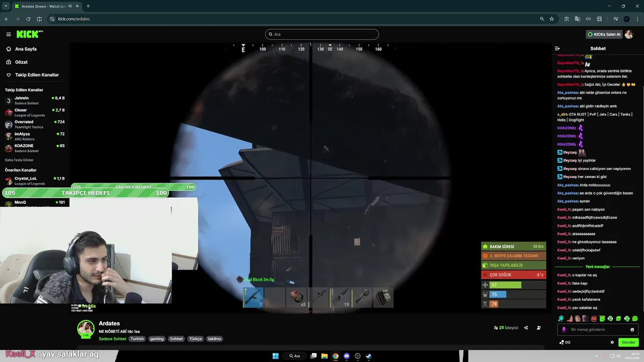Open the Closer channel in the sidebar

35,113
